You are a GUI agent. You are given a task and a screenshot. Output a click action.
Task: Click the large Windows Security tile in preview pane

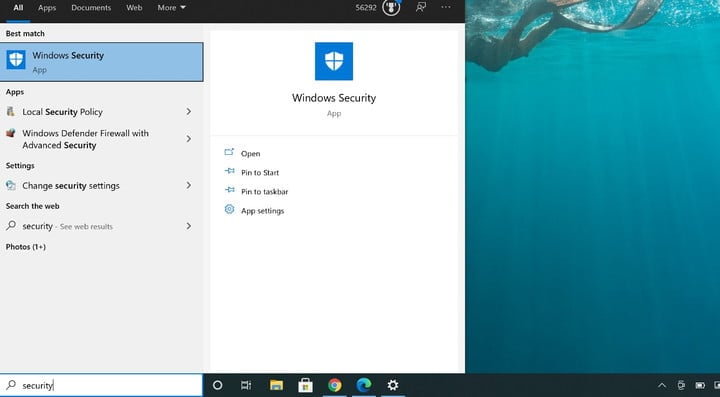334,62
